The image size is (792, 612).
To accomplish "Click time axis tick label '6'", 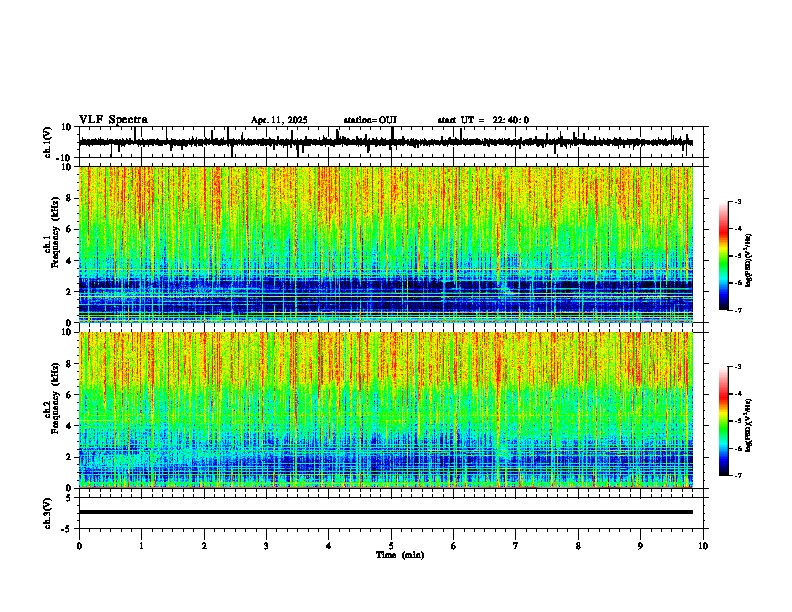I will 454,546.
